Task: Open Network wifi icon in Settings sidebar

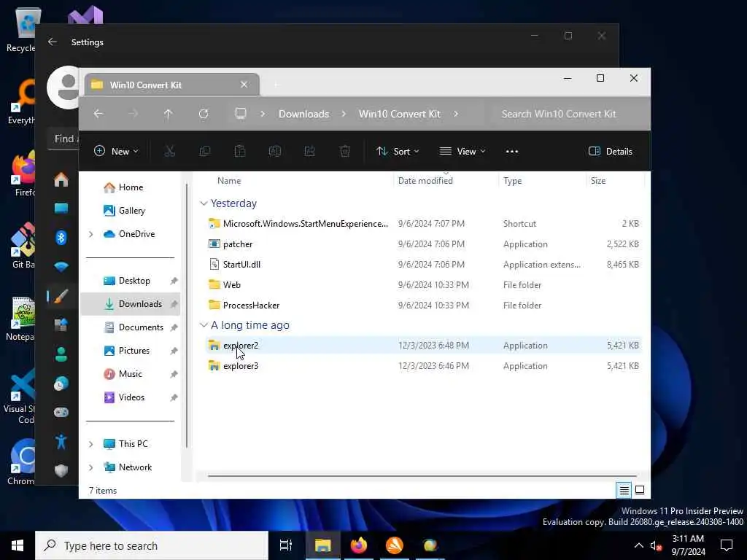Action: [61, 267]
